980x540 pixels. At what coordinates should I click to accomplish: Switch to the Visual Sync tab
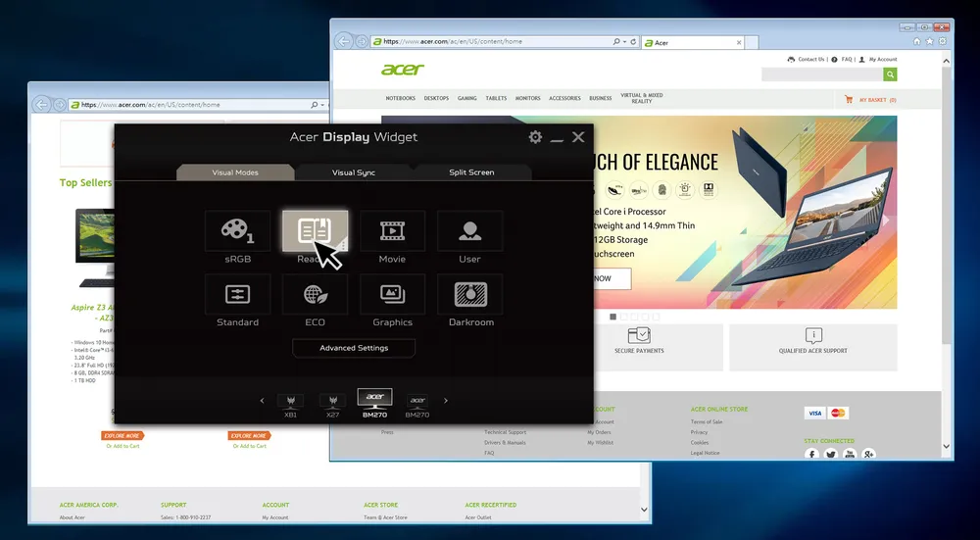(x=354, y=172)
